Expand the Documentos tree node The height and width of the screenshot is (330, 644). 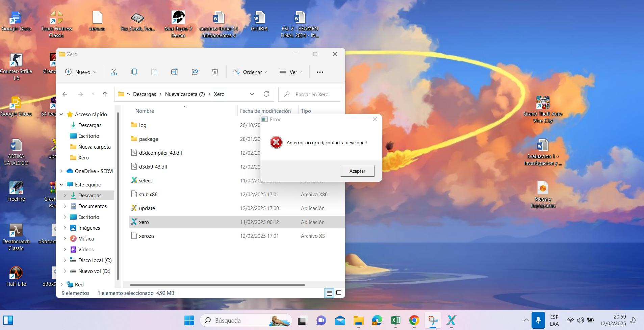point(65,206)
